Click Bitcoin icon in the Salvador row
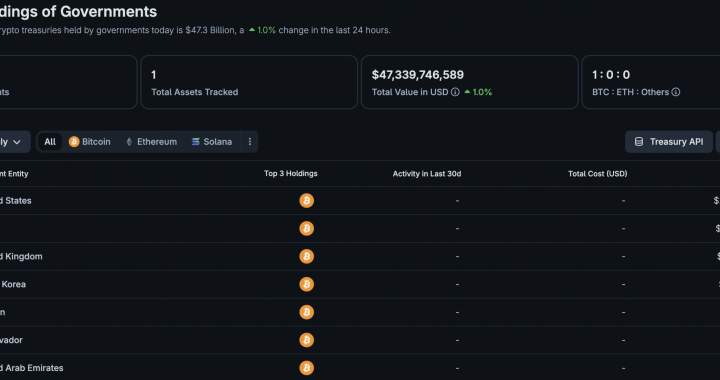 coord(306,340)
